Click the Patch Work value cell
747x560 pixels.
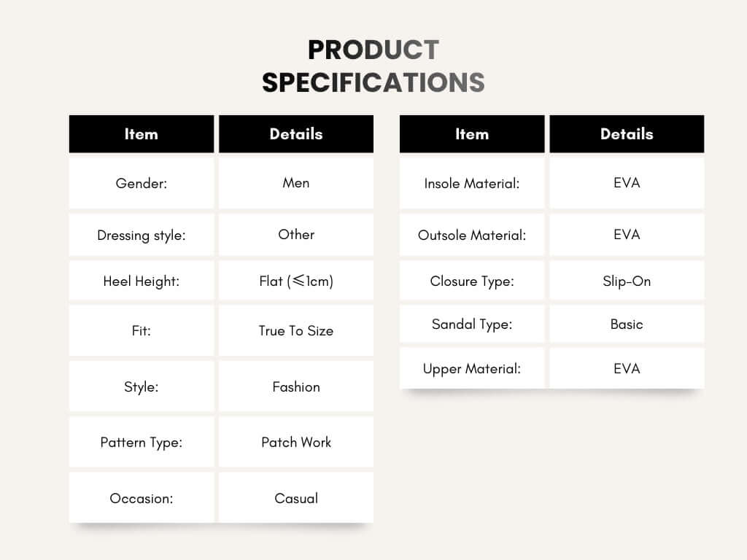coord(295,443)
